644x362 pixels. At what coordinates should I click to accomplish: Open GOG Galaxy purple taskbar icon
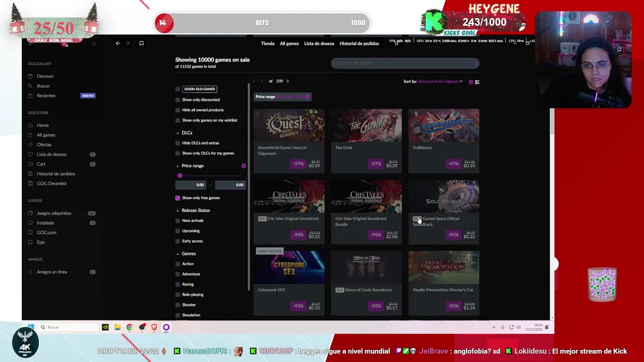tap(166, 327)
